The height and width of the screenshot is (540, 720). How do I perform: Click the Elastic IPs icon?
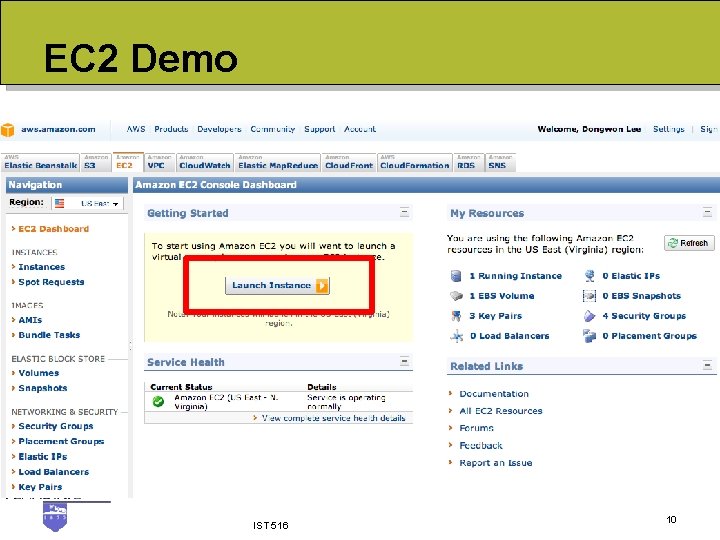point(589,276)
